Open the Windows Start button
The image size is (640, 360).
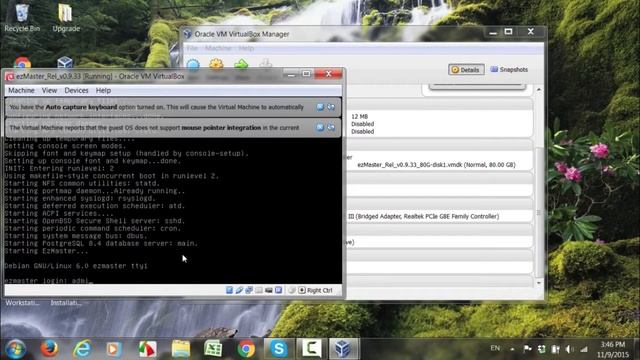coord(16,349)
